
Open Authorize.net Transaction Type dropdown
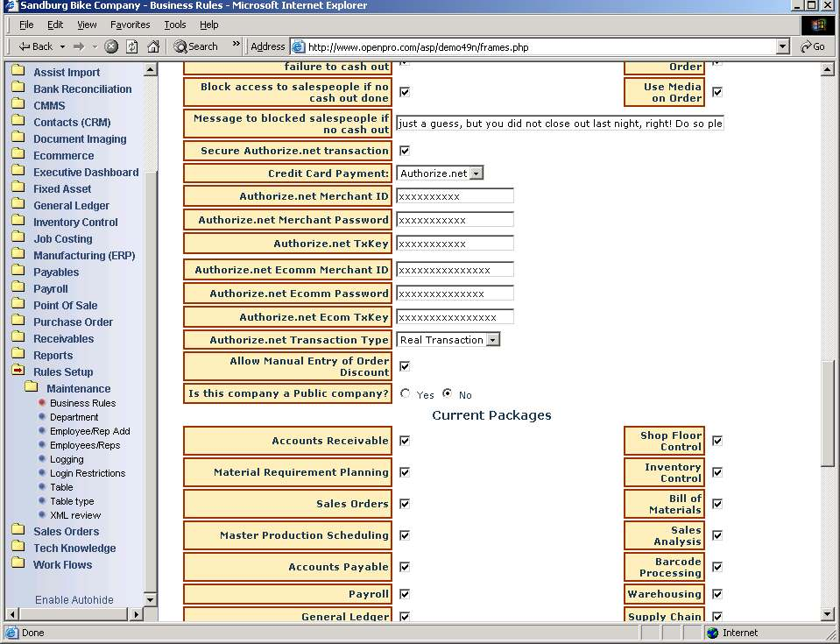(492, 340)
